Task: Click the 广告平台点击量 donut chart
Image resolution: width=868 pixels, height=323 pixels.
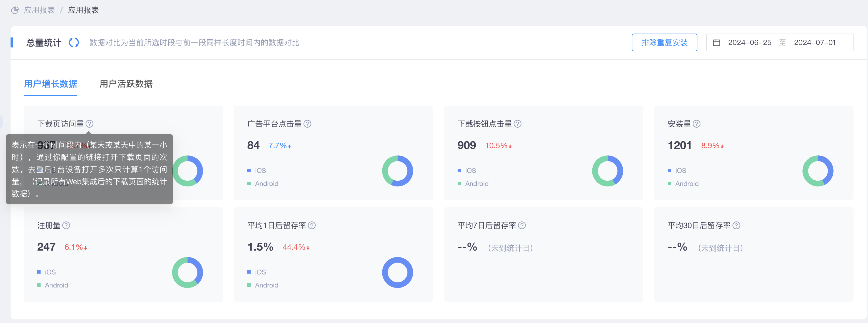Action: click(x=397, y=171)
